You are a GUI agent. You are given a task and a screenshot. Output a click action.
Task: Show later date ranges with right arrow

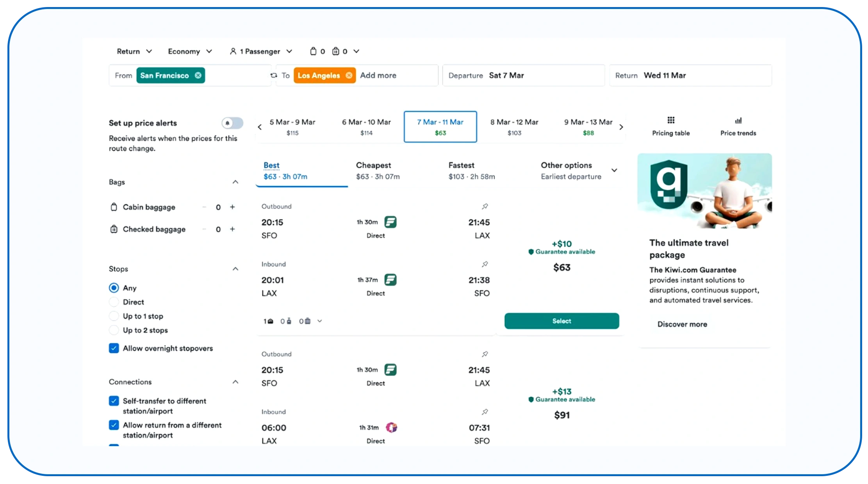pyautogui.click(x=621, y=127)
